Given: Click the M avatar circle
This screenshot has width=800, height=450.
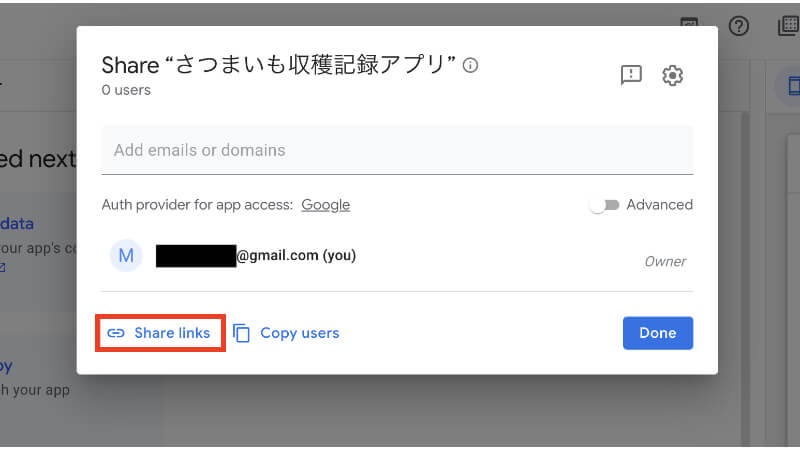Looking at the screenshot, I should click(x=126, y=256).
